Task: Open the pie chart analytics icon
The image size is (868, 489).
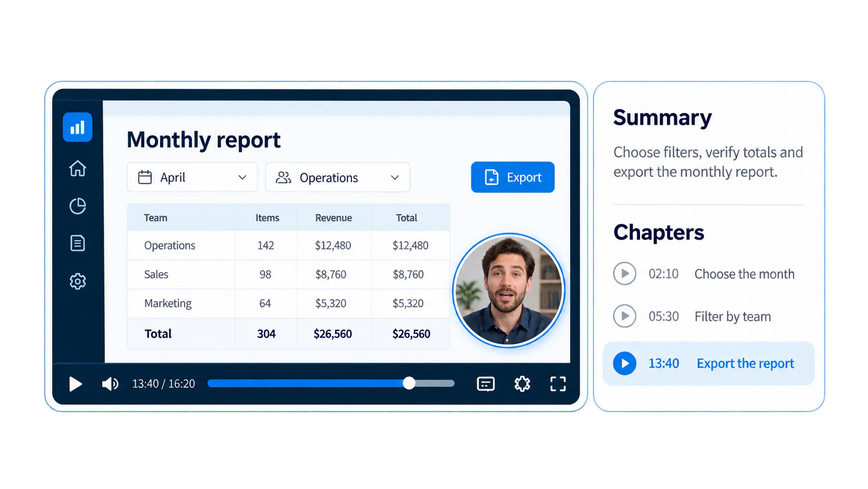Action: 77,206
